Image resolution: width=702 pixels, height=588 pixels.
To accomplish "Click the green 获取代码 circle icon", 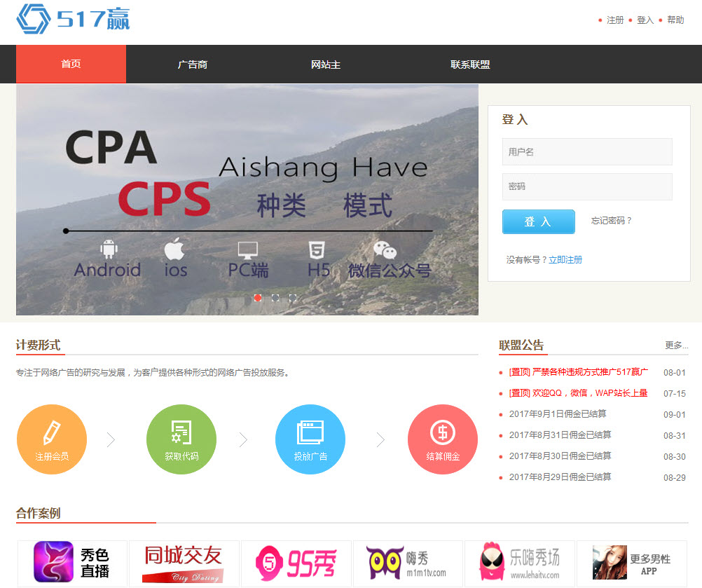I will pyautogui.click(x=181, y=439).
